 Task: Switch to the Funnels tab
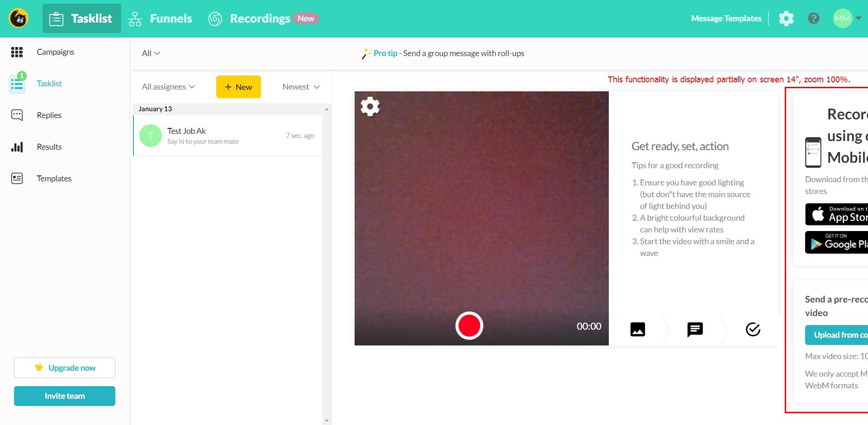point(160,19)
